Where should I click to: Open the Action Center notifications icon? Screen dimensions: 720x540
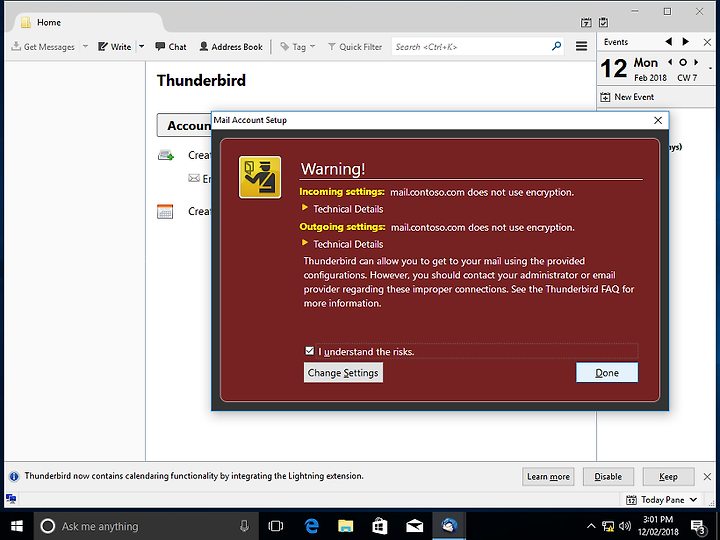click(x=698, y=527)
